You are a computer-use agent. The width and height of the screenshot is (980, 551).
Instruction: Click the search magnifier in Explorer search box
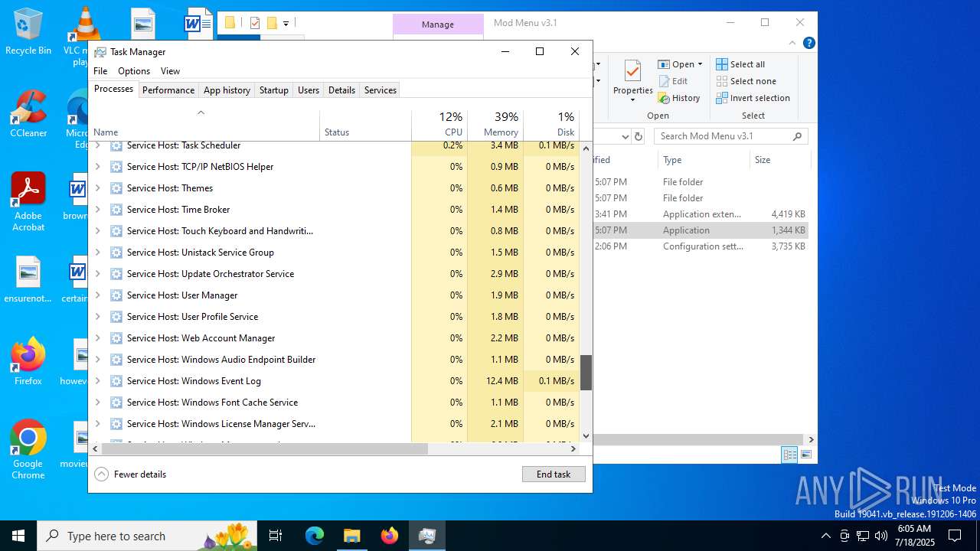[797, 136]
